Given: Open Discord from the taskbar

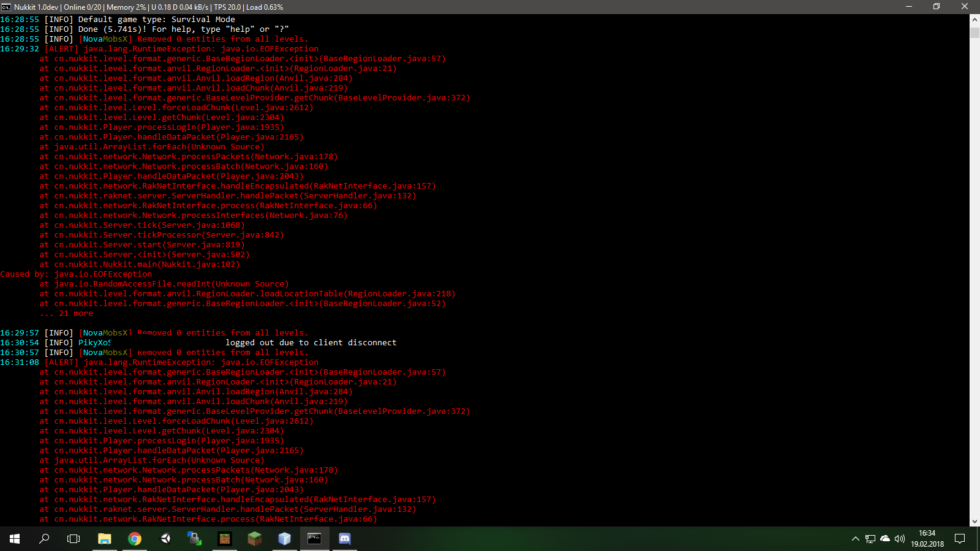Looking at the screenshot, I should (x=344, y=539).
